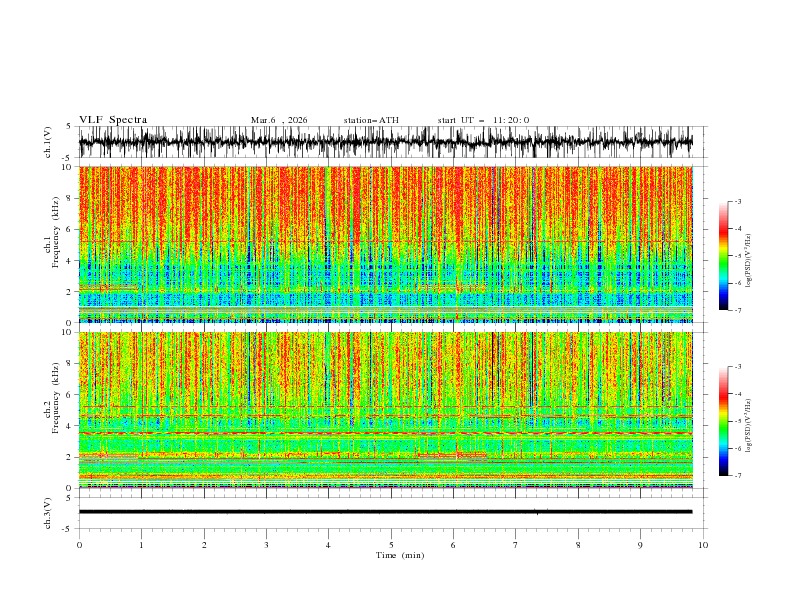The width and height of the screenshot is (792, 612).
Task: Click the "0" kHz tick of ch.2 spectrogram
Action: pos(69,488)
